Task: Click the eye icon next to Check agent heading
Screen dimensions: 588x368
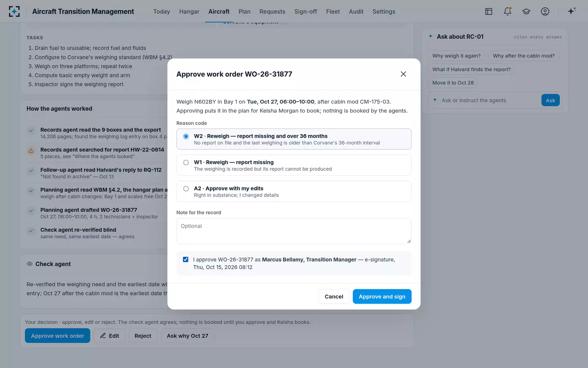Action: pyautogui.click(x=29, y=264)
